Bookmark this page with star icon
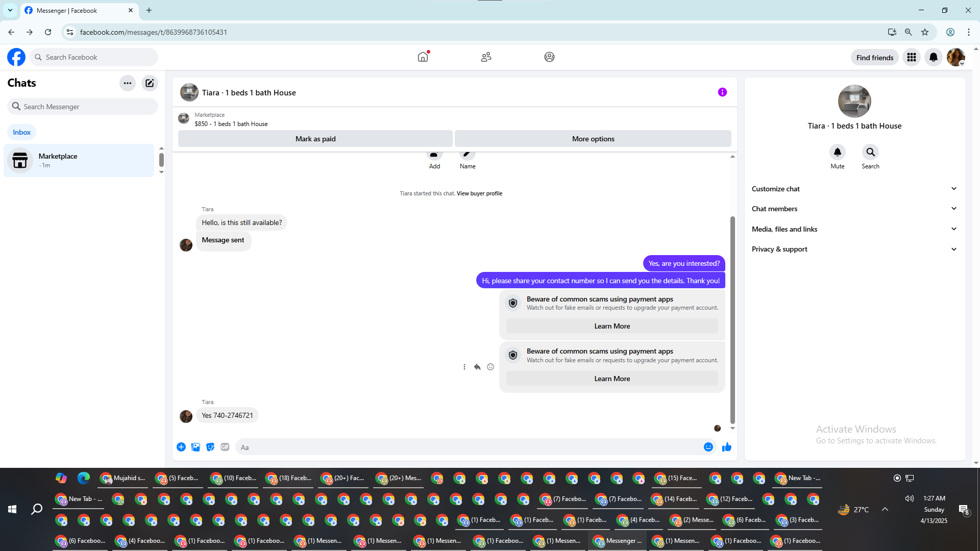Screen dimensions: 980x551 point(925,32)
